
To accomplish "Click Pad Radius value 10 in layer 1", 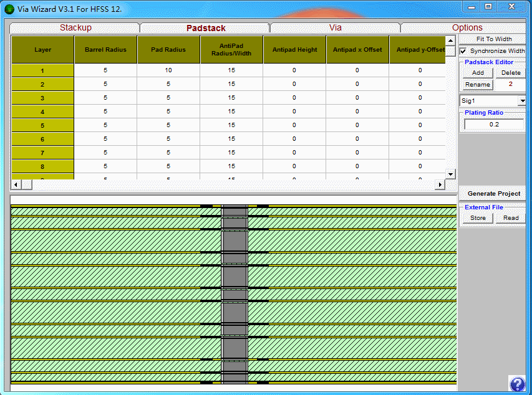I will pos(168,70).
